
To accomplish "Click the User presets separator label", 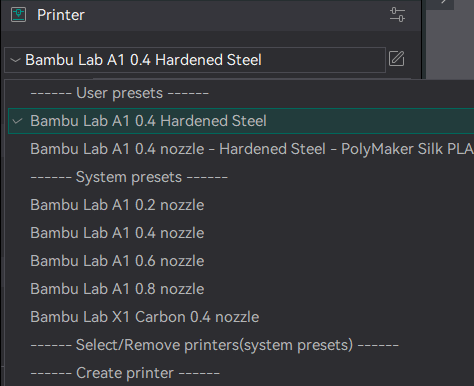I will click(120, 93).
